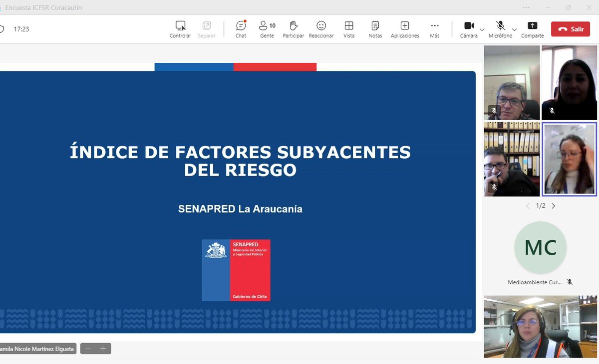Viewport: 599px width, 364px height.
Task: Click the window's three-dot options menu
Action: coord(527,7)
